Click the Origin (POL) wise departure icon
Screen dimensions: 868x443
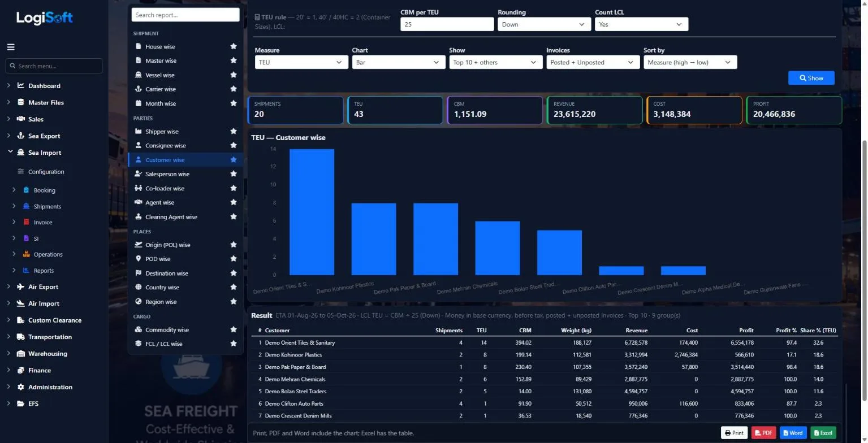pos(139,245)
